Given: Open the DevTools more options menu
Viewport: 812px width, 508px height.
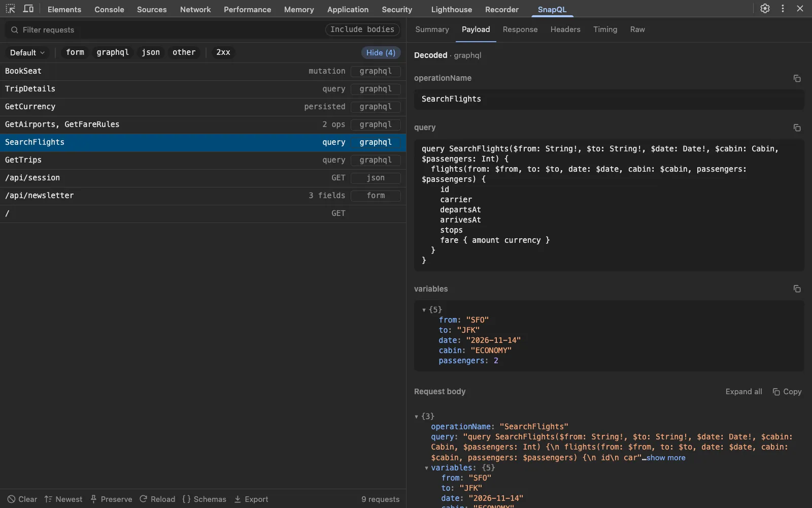Looking at the screenshot, I should click(783, 9).
